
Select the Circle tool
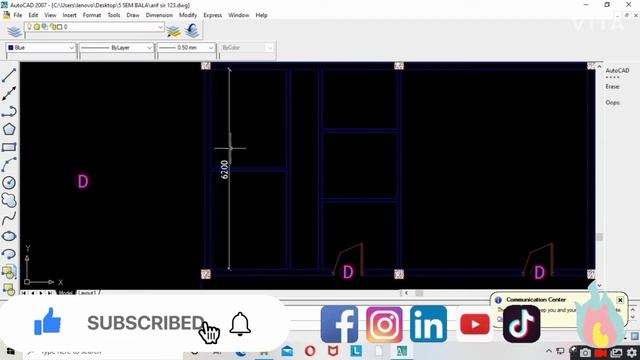pyautogui.click(x=9, y=182)
